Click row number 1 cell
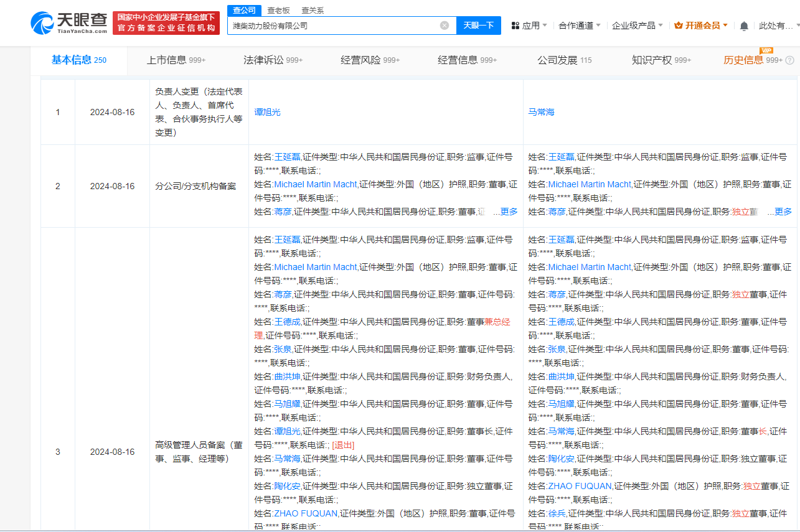This screenshot has height=532, width=800. tap(58, 112)
